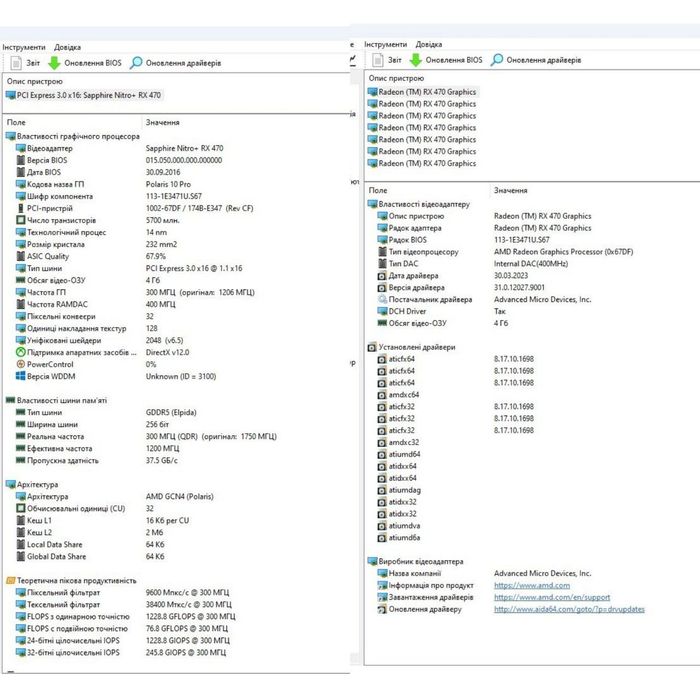The height and width of the screenshot is (700, 700).
Task: Click the Xbox-style DirectX support icon
Action: coord(21,352)
